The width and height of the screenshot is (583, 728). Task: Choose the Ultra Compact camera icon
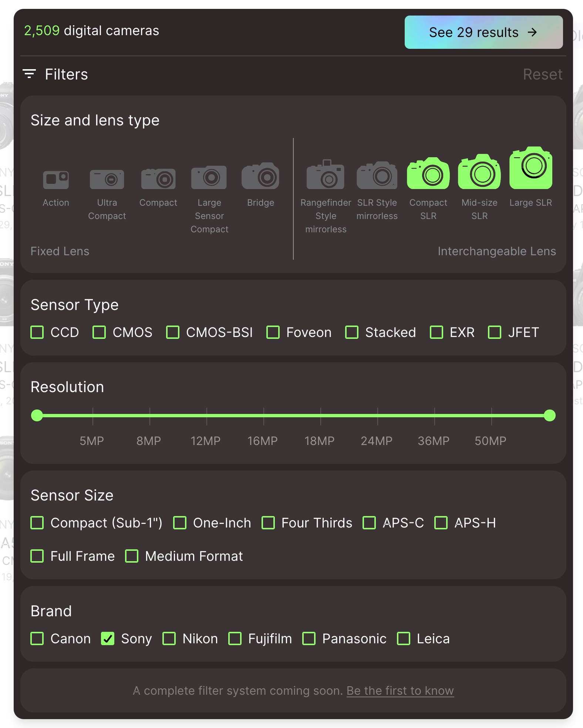[x=107, y=179]
